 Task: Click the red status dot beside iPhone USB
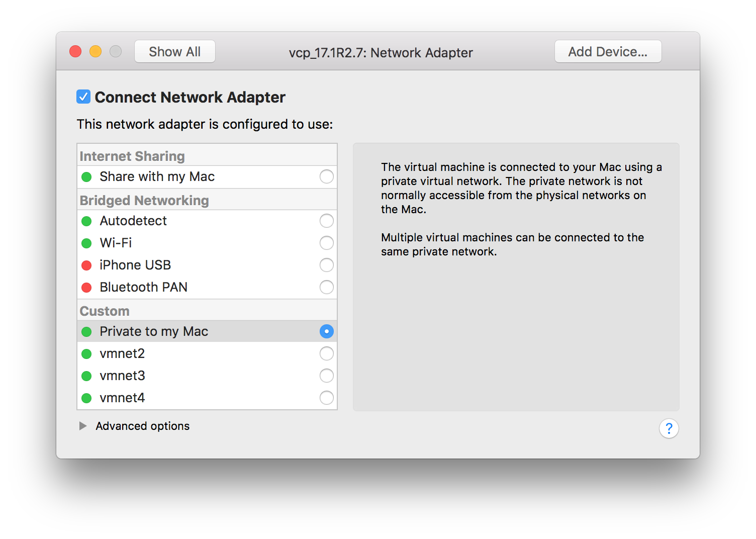tap(86, 265)
